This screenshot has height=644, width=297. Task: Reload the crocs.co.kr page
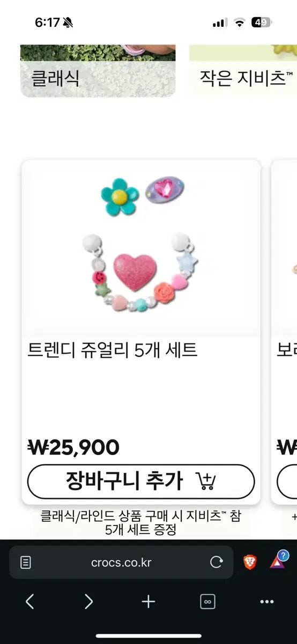217,562
